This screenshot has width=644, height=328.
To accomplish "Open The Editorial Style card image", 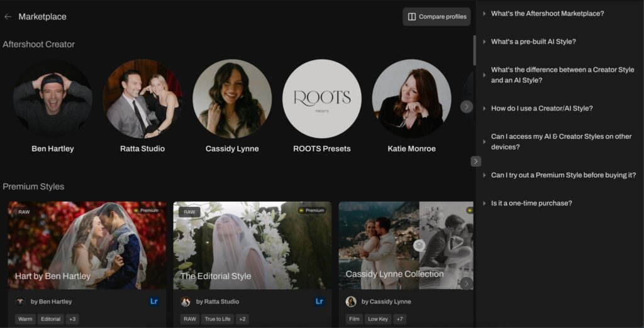I will click(252, 246).
